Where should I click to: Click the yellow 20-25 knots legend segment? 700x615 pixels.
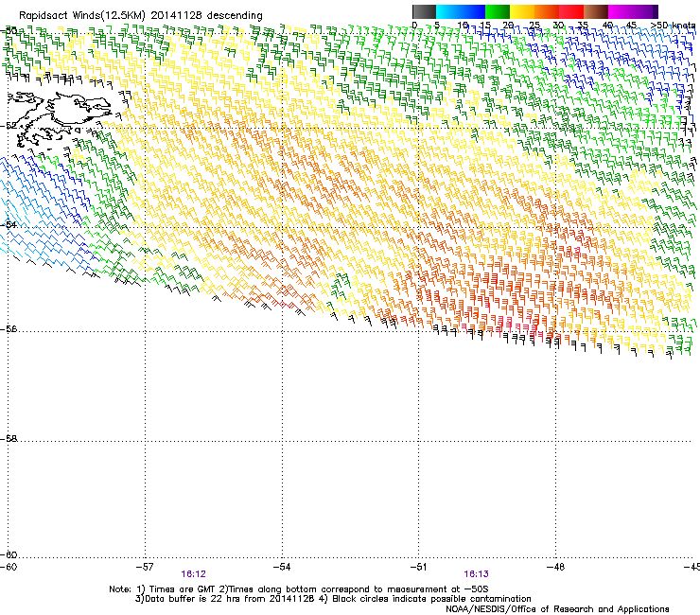coord(522,11)
